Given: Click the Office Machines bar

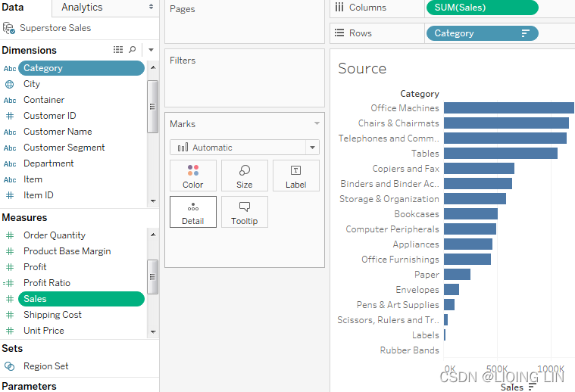Looking at the screenshot, I should 509,108.
